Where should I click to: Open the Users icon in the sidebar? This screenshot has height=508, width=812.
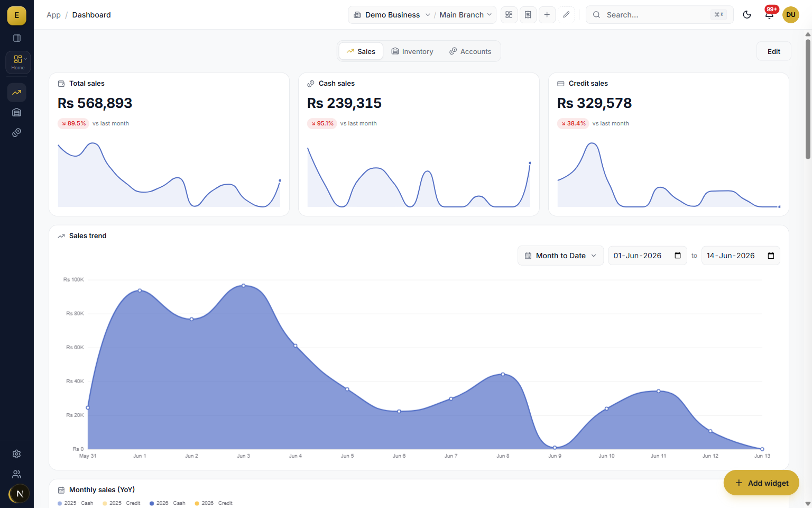coord(17,474)
